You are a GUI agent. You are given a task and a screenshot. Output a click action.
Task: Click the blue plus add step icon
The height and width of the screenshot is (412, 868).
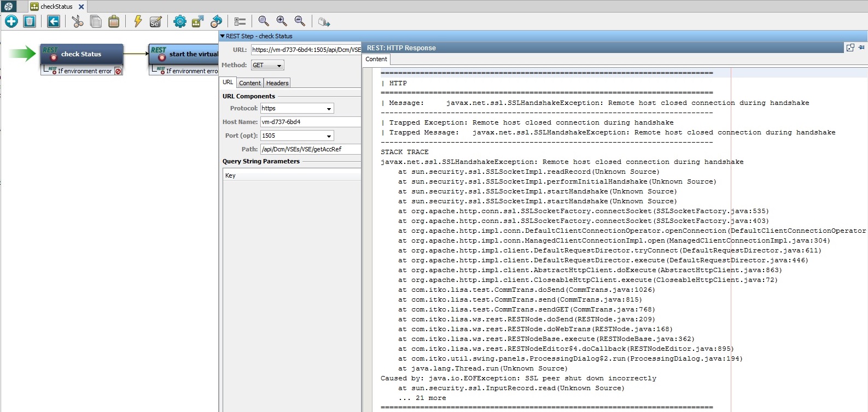point(11,21)
